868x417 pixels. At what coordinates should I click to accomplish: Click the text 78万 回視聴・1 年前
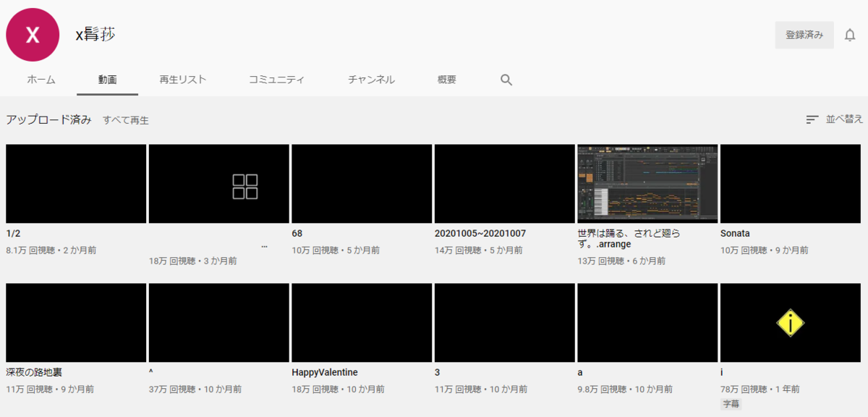click(x=759, y=389)
